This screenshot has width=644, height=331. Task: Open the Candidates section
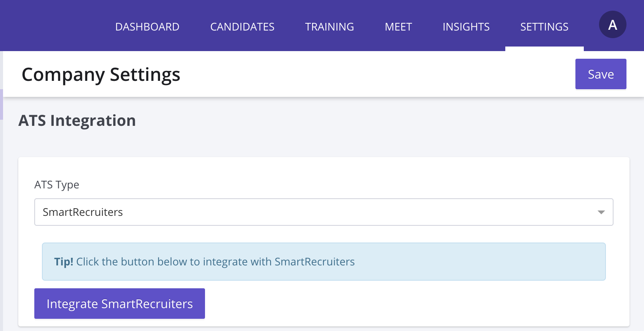tap(242, 27)
